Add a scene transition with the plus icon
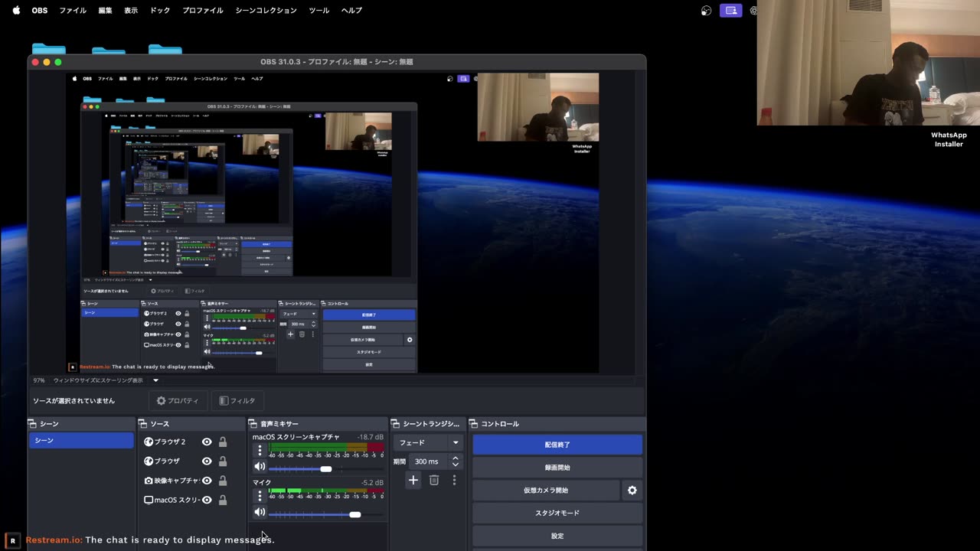Screen dimensions: 980x551 (x=413, y=480)
